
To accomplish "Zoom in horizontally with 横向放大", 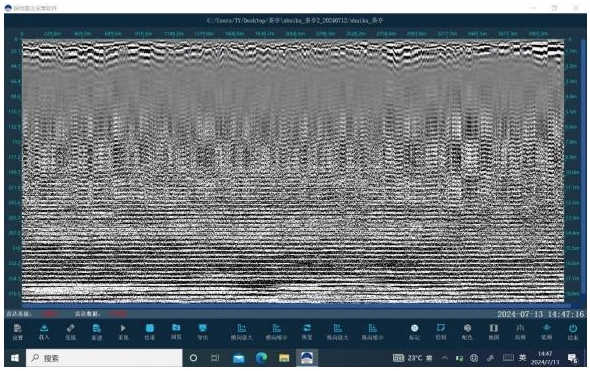I will (x=242, y=332).
